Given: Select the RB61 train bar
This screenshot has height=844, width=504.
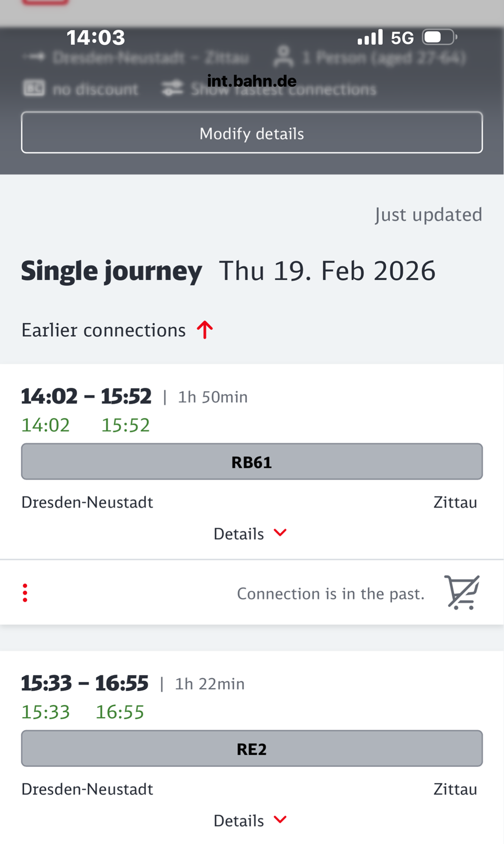Looking at the screenshot, I should pyautogui.click(x=251, y=462).
